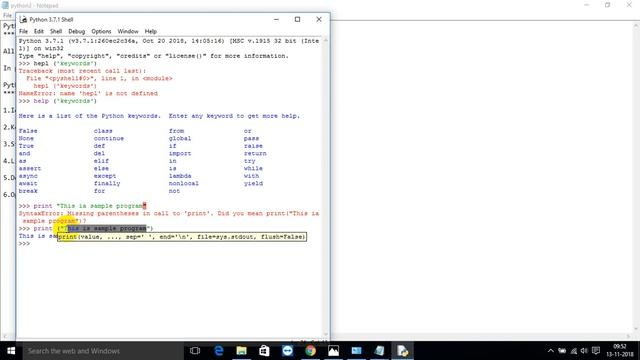Open the Window menu
This screenshot has height=360, width=640.
[x=128, y=31]
